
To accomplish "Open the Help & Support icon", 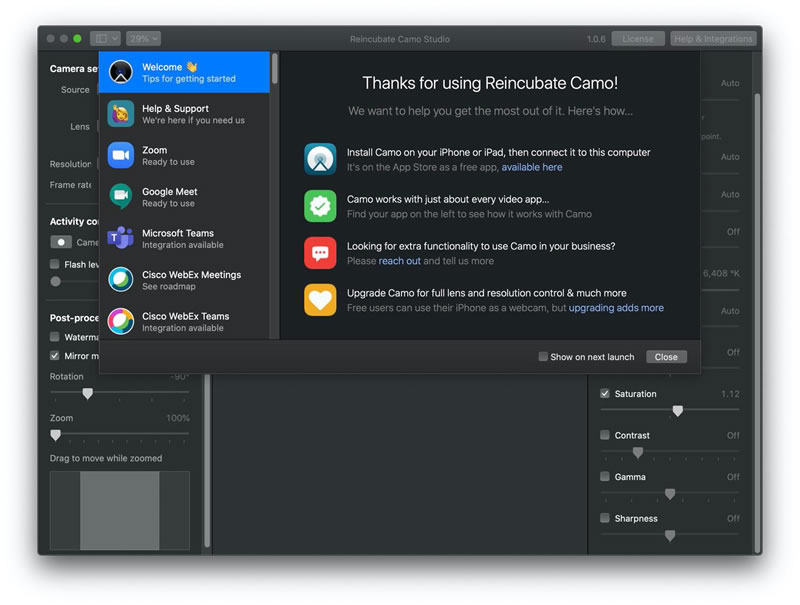I will tap(121, 114).
